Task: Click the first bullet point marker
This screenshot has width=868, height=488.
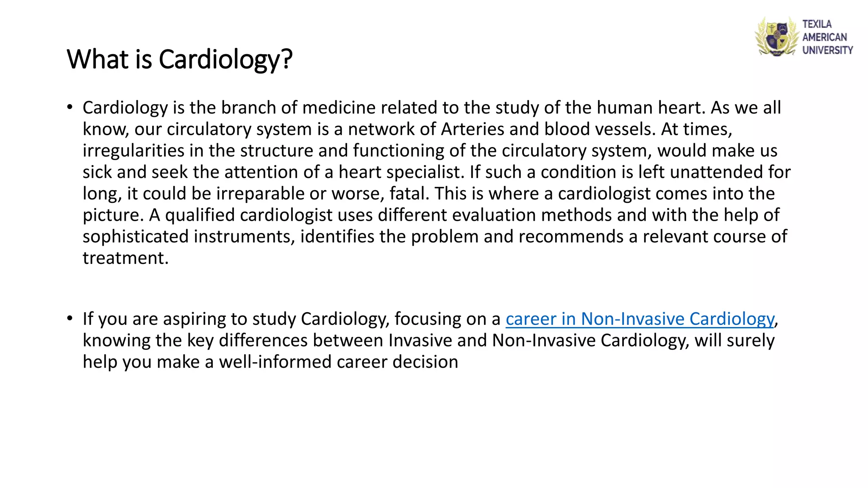Action: 70,107
